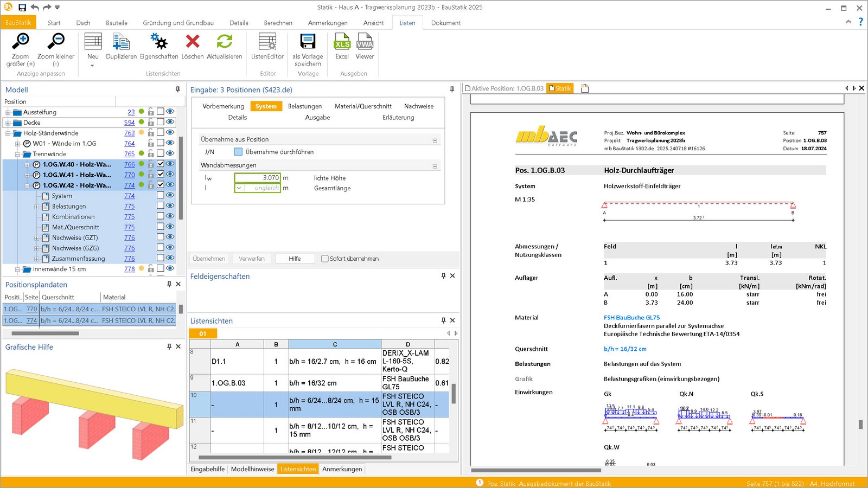The height and width of the screenshot is (488, 868).
Task: Collapse the Trennwände tree node
Action: pyautogui.click(x=18, y=153)
